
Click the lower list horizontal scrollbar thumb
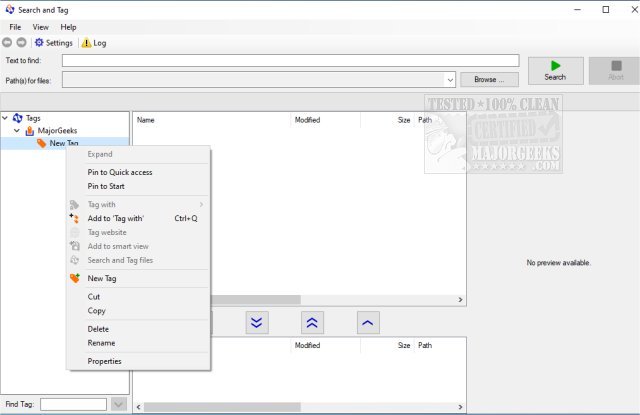pos(222,407)
